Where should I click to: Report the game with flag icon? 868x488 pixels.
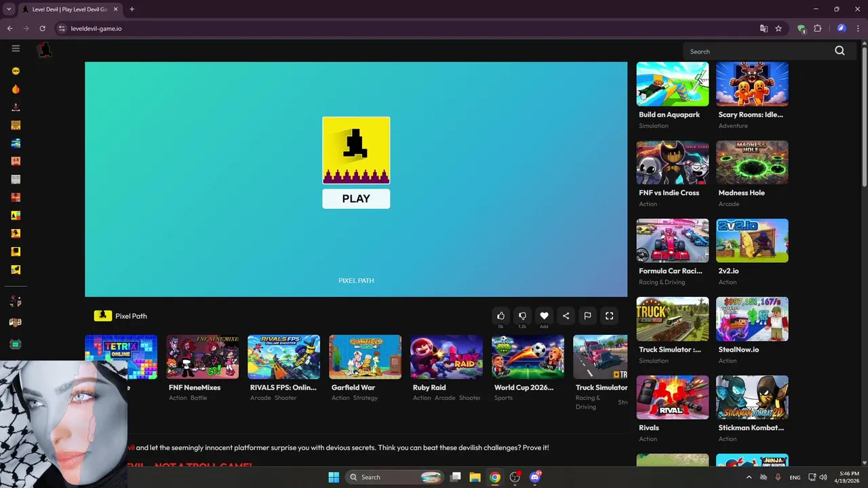pyautogui.click(x=587, y=316)
